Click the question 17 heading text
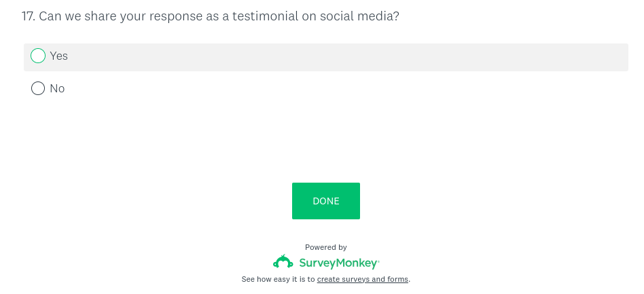 (x=211, y=16)
